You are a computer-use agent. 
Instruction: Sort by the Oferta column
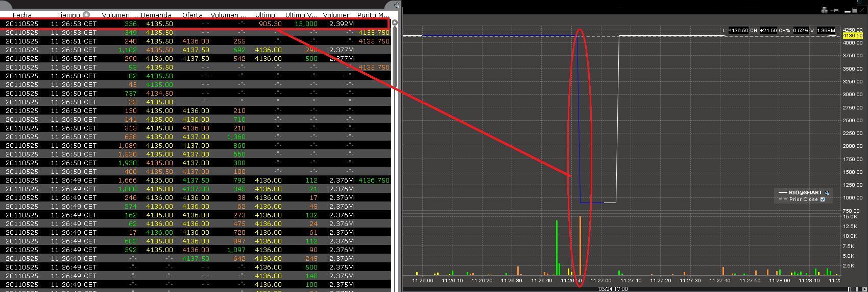tap(192, 15)
